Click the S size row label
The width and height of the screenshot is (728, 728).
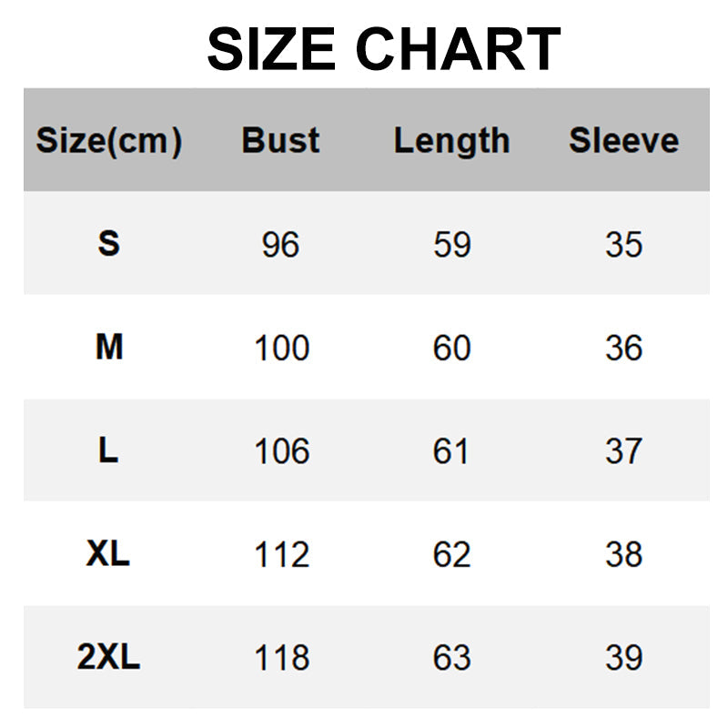109,243
